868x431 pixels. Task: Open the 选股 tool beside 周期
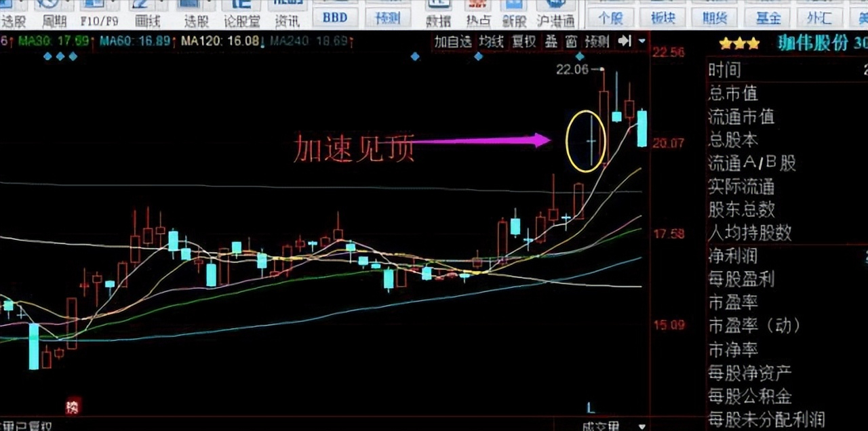[x=14, y=14]
